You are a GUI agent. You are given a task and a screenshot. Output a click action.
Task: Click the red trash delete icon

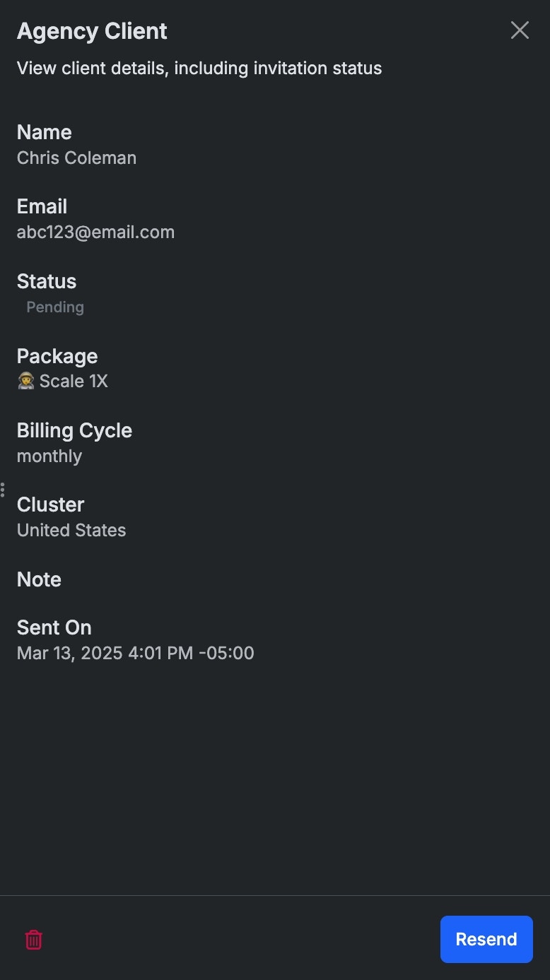[x=34, y=940]
